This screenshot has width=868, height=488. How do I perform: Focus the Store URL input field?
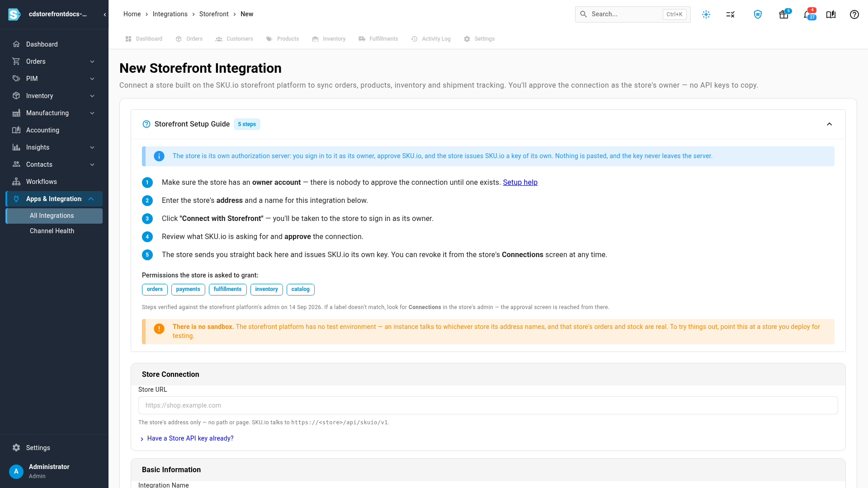pyautogui.click(x=488, y=405)
